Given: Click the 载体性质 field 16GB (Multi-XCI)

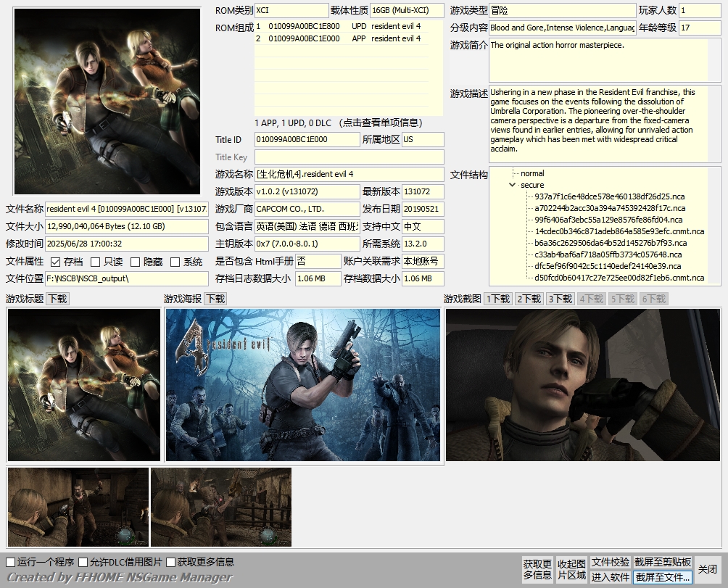Looking at the screenshot, I should pyautogui.click(x=407, y=10).
